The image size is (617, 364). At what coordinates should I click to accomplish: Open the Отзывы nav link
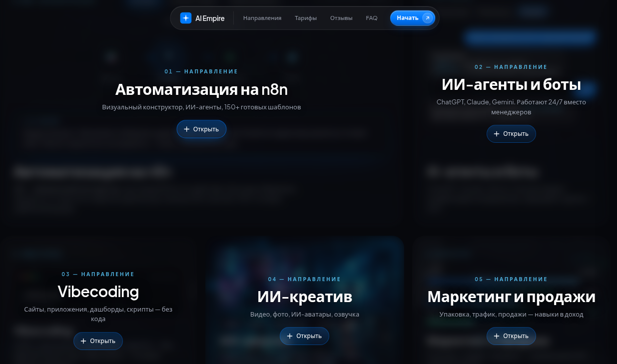tap(341, 18)
